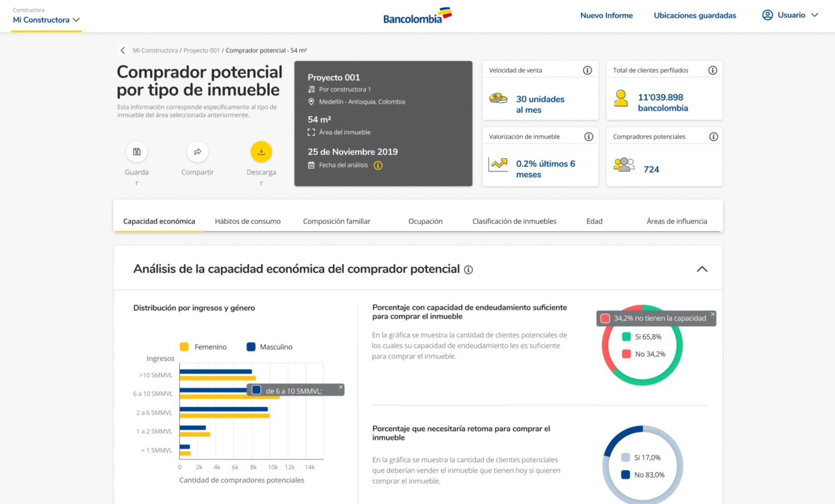Click the Compartir share icon button
The image size is (835, 504).
click(x=198, y=152)
